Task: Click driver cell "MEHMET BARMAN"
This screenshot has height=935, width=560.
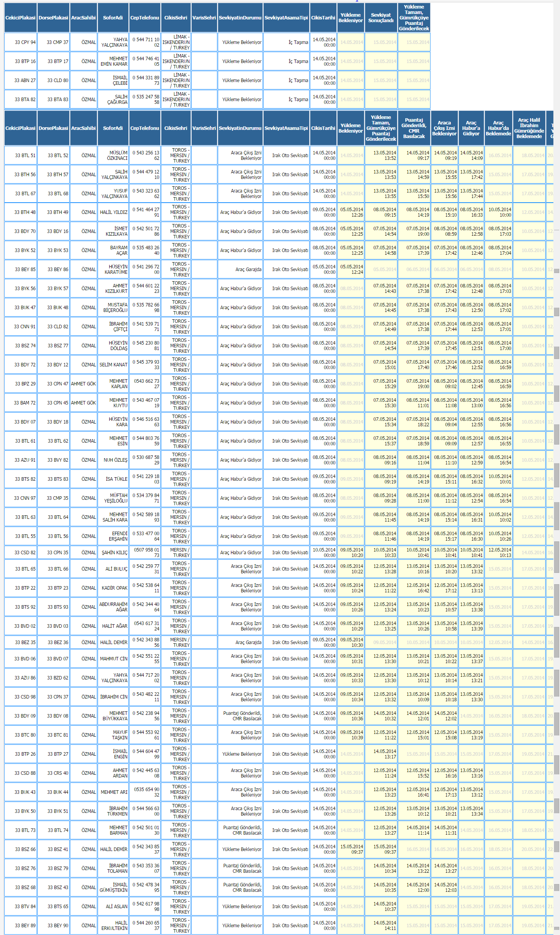Action: point(113,830)
